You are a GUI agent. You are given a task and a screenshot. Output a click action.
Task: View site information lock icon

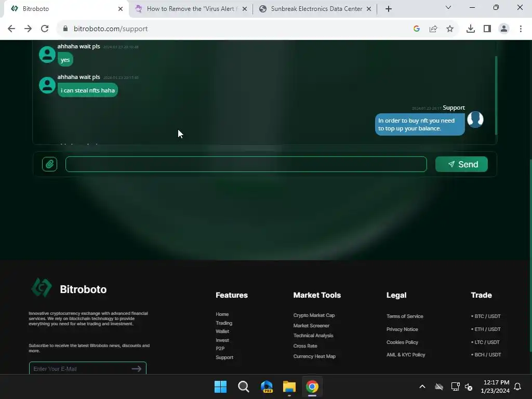pos(65,29)
